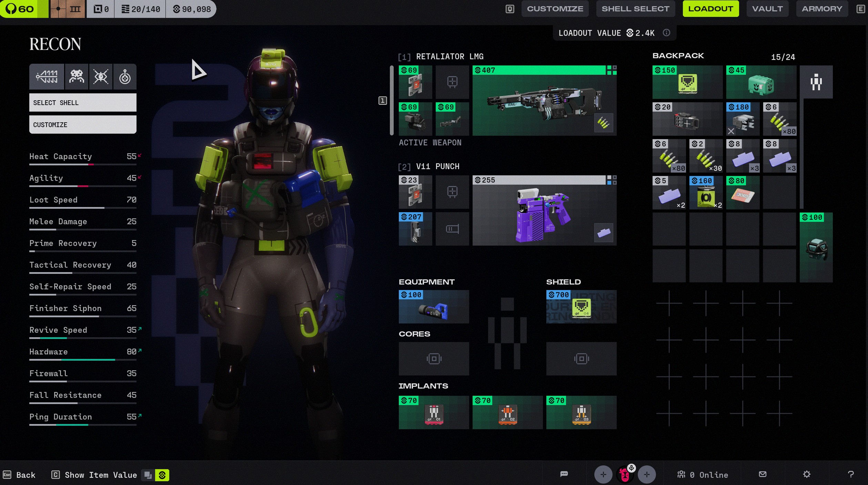Select the first ability icon under RECON
868x485 pixels.
[47, 76]
